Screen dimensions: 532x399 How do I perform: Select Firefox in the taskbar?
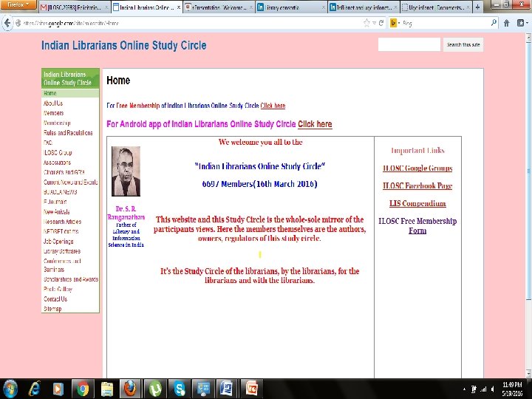click(x=130, y=389)
